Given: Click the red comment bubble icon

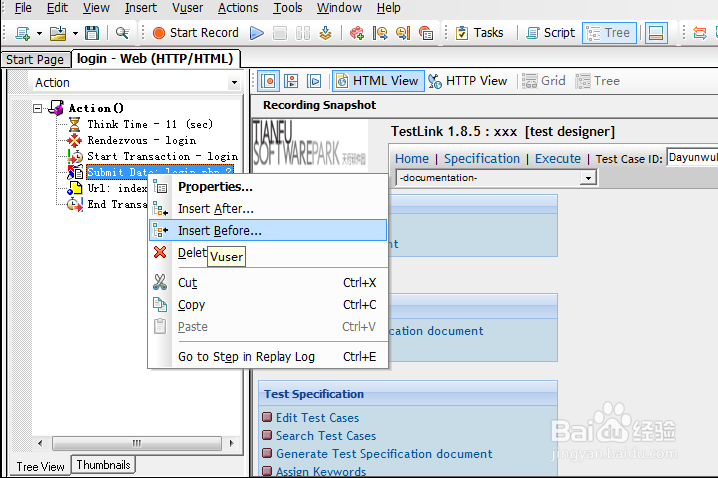Looking at the screenshot, I should coord(426,33).
